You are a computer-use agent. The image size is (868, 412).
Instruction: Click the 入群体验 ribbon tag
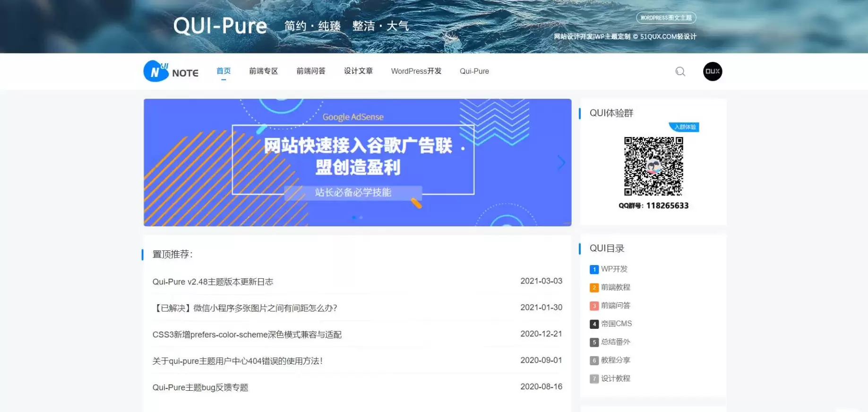pyautogui.click(x=684, y=127)
